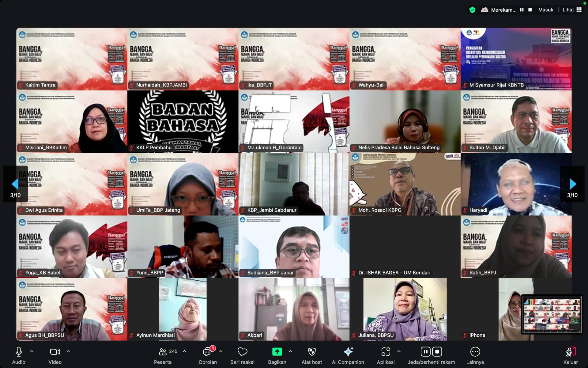Screen dimensions: 588x368
Task: Toggle microphone with the Audio button
Action: click(19, 352)
